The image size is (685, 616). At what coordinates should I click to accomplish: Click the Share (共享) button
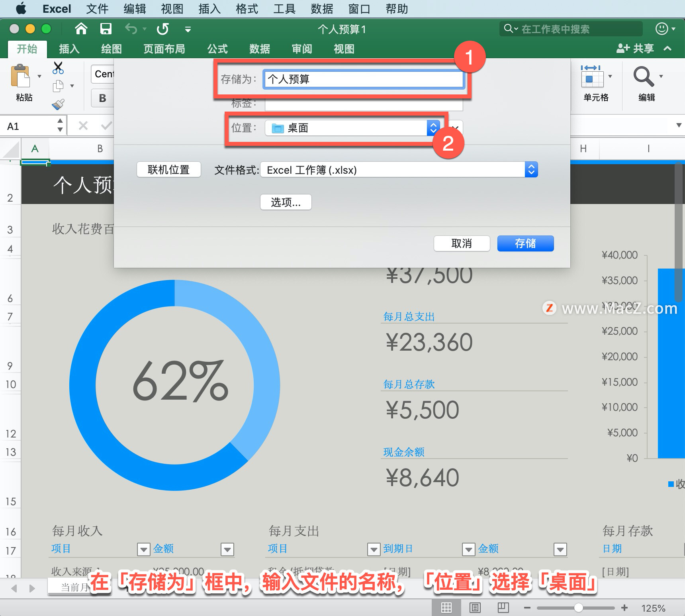tap(635, 48)
